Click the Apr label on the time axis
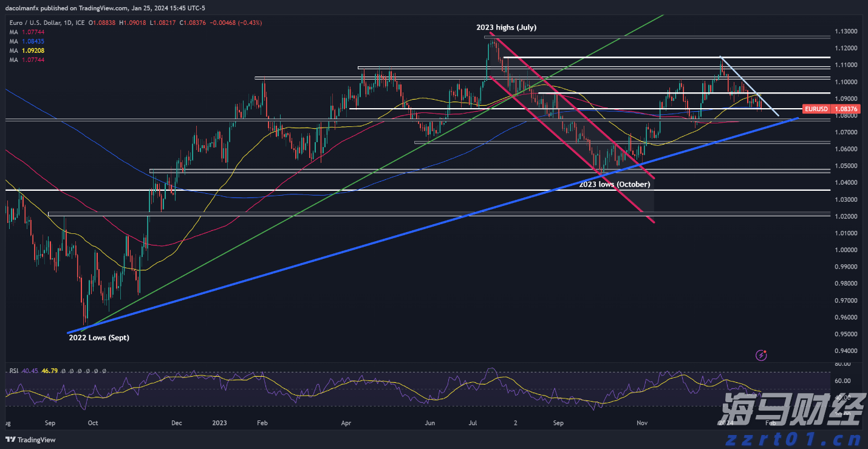The width and height of the screenshot is (868, 449). coord(345,422)
